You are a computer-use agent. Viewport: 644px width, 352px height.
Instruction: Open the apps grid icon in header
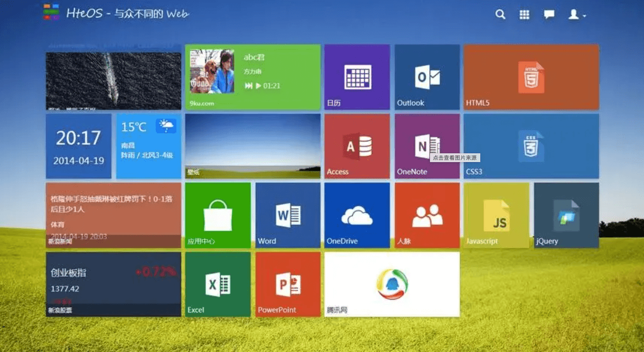coord(524,15)
